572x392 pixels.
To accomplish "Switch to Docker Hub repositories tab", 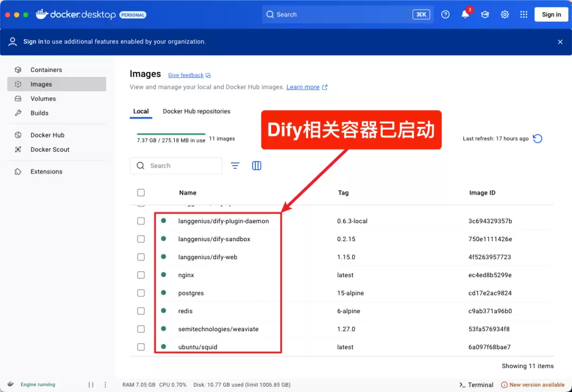I will pos(196,112).
